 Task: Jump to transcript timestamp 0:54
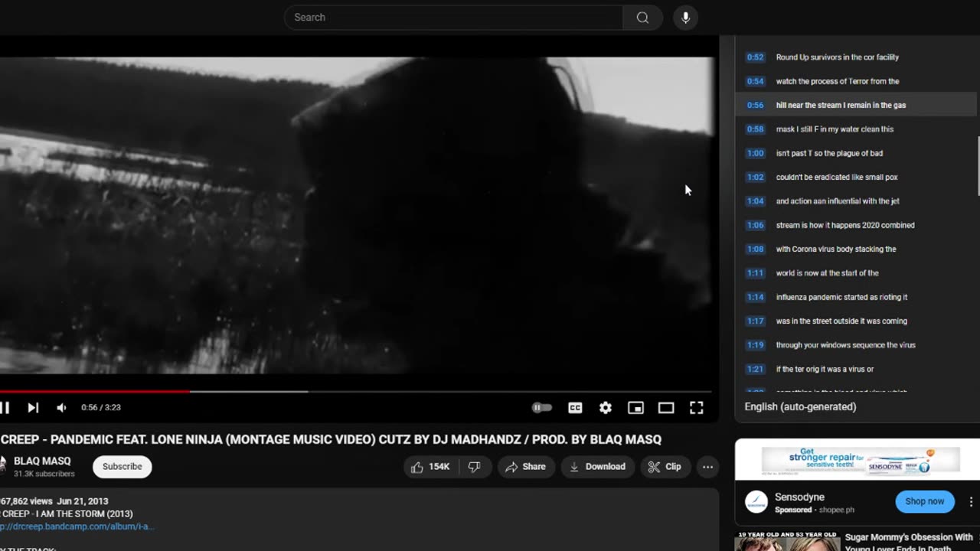(x=755, y=81)
